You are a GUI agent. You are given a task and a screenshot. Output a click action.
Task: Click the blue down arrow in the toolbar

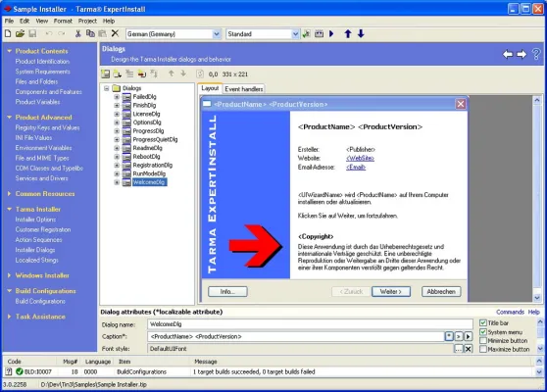(x=361, y=34)
